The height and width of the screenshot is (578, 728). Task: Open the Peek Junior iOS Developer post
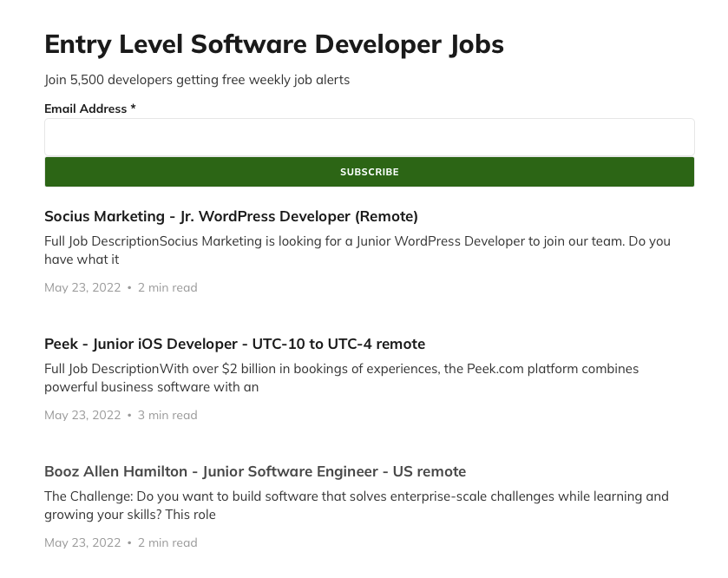click(x=235, y=344)
